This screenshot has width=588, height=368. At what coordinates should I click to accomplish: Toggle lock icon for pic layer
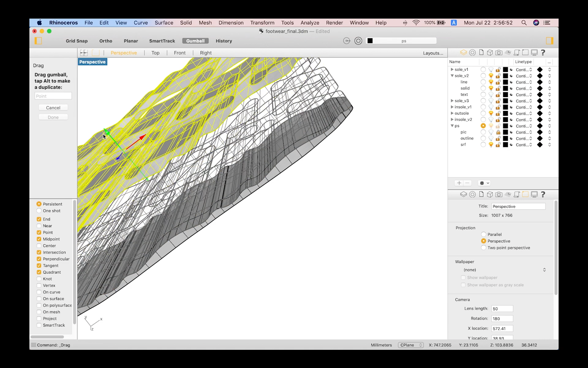(x=498, y=132)
